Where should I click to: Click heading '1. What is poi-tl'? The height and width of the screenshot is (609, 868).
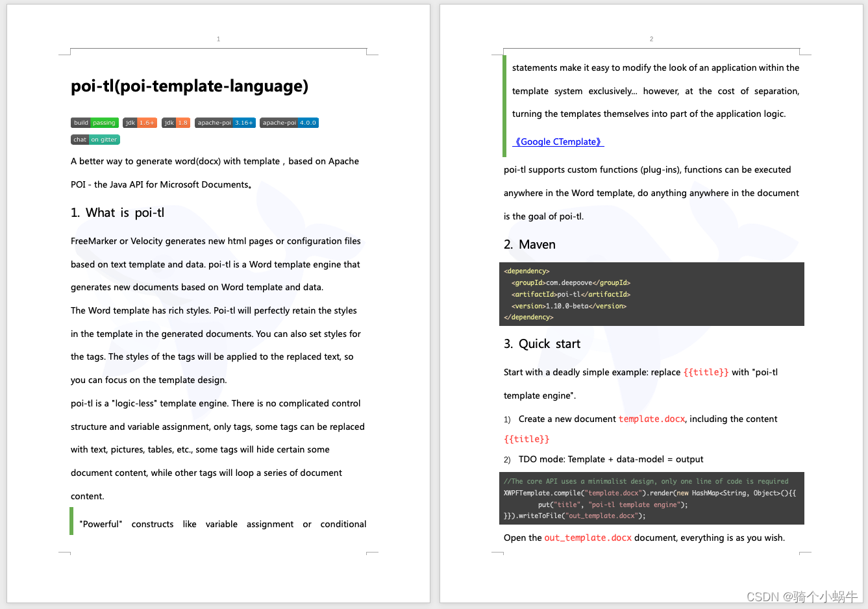pyautogui.click(x=118, y=213)
